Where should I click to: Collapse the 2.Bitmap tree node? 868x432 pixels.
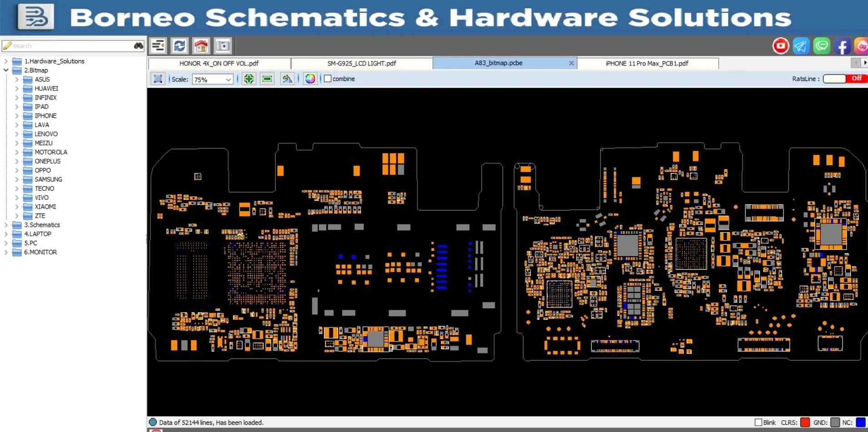point(6,70)
